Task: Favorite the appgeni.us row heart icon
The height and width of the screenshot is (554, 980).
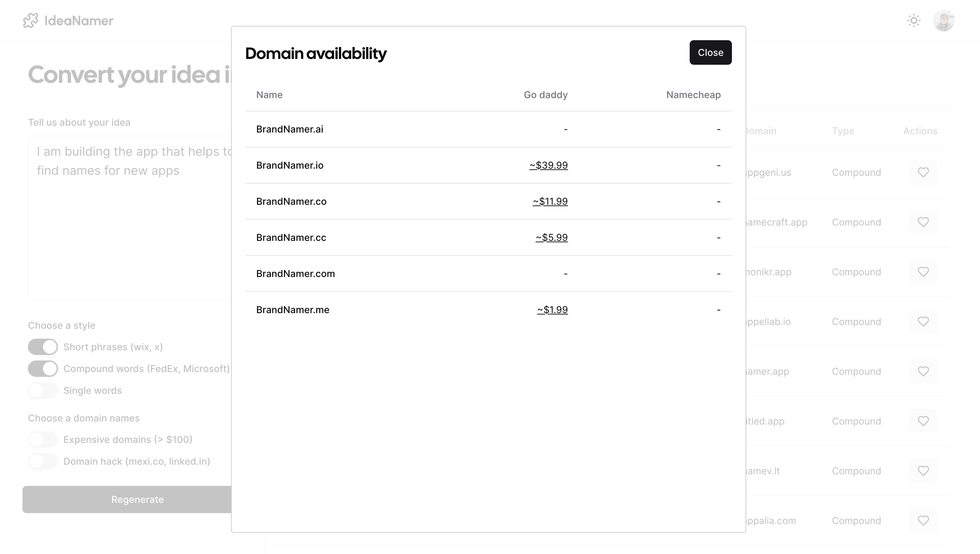Action: pos(923,172)
